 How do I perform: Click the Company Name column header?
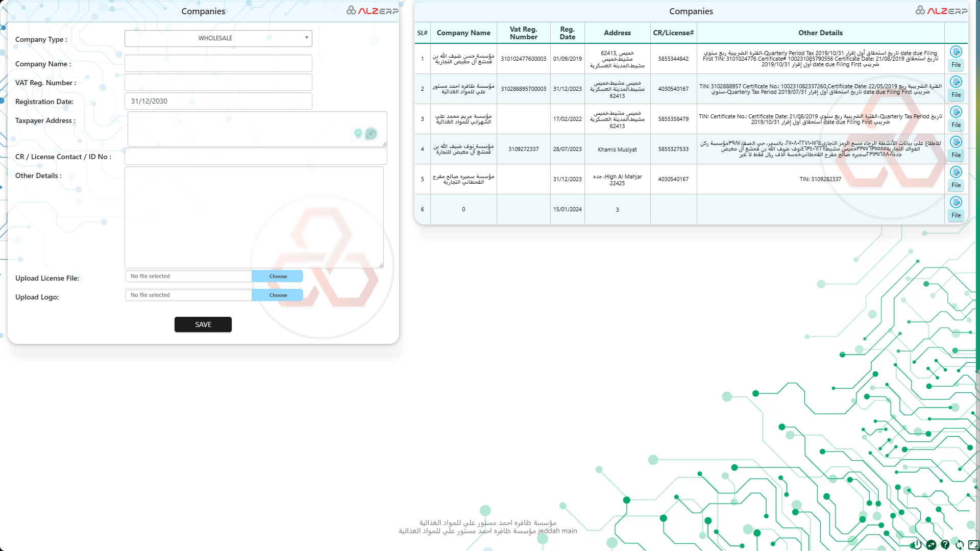(463, 33)
